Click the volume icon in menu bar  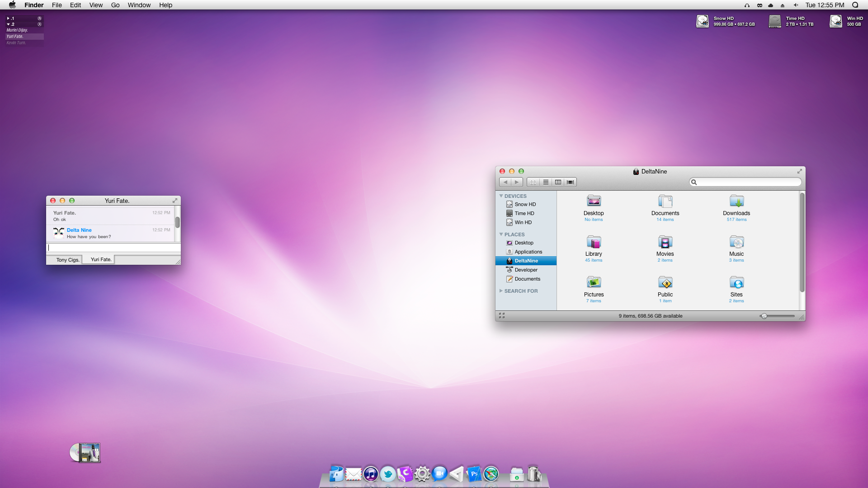pos(796,5)
